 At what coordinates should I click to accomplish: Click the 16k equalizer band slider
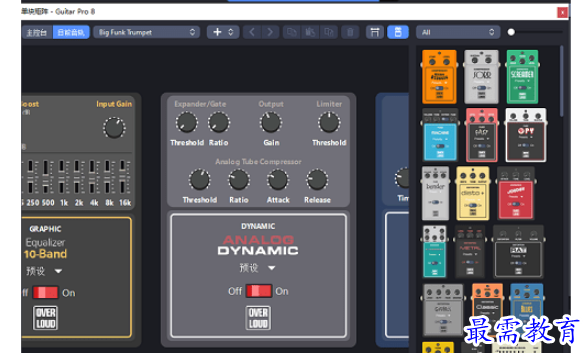coord(123,177)
